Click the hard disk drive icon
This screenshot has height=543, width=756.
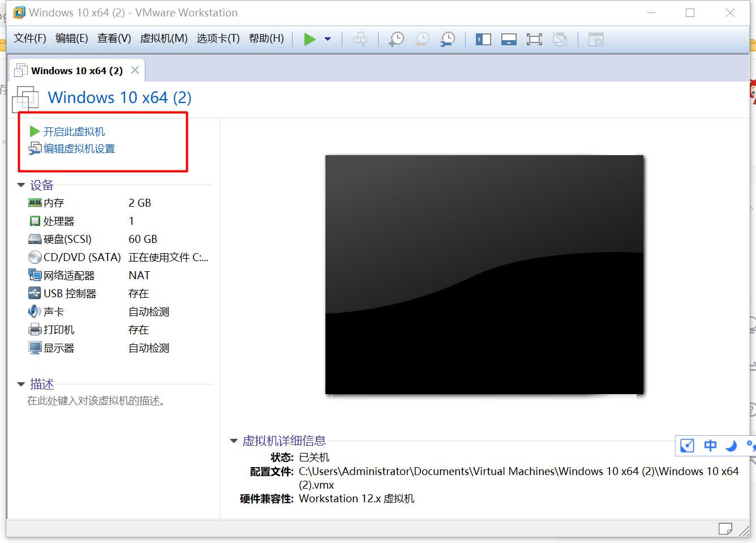coord(35,240)
